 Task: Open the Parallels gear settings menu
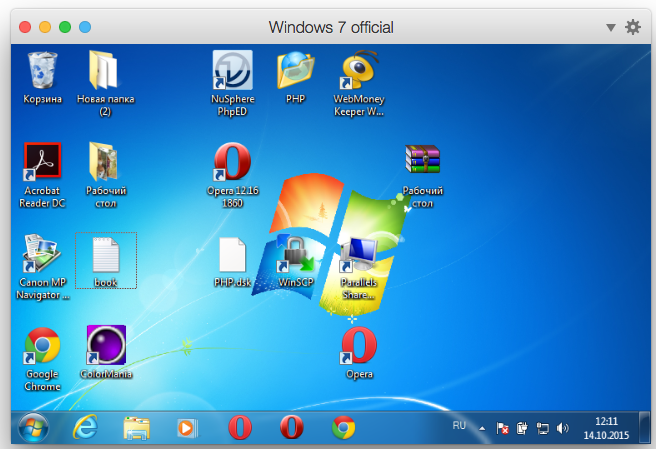click(633, 27)
